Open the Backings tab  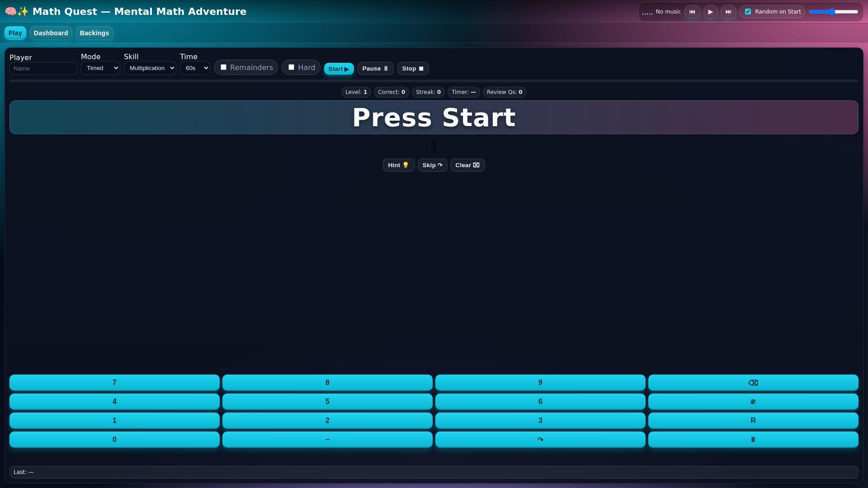pyautogui.click(x=94, y=33)
